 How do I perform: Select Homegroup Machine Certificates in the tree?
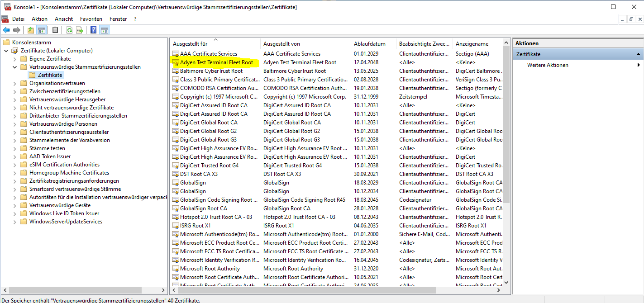point(69,173)
